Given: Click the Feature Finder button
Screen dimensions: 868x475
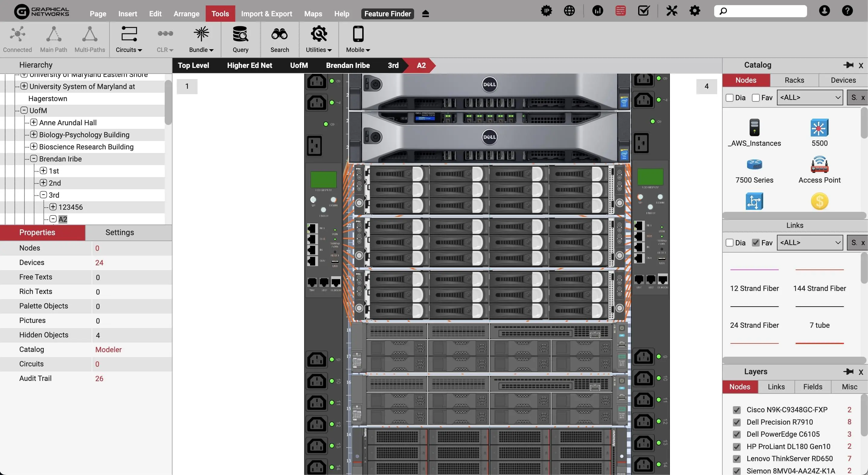Looking at the screenshot, I should (388, 14).
